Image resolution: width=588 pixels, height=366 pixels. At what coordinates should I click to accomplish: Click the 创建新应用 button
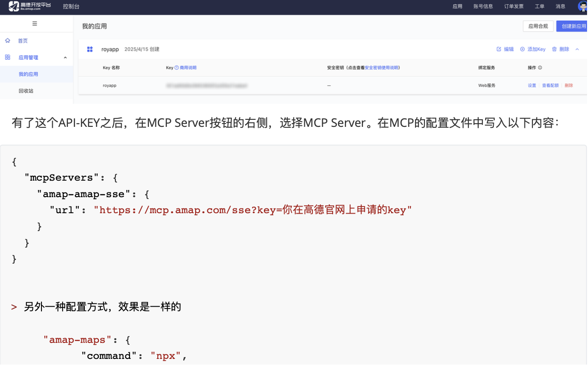pos(572,26)
